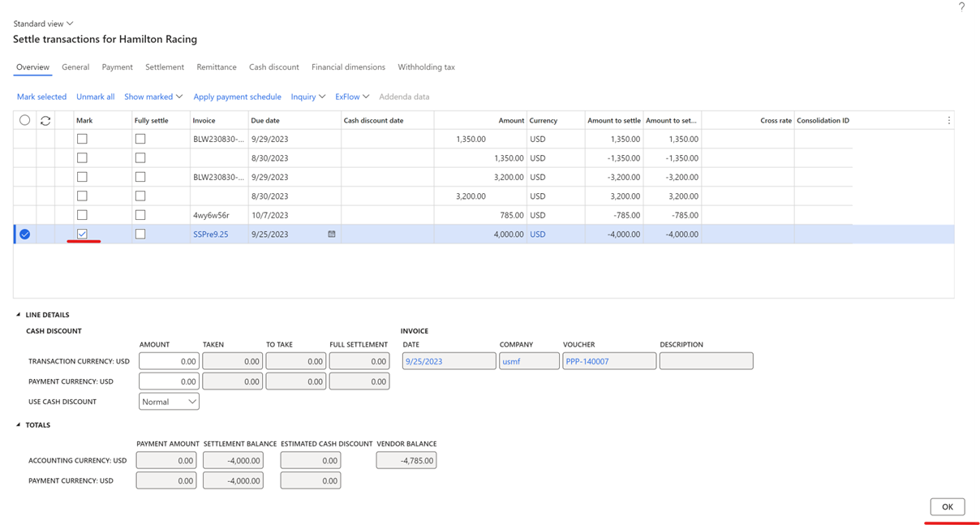This screenshot has height=525, width=980.
Task: Click the help question mark icon
Action: 961,6
